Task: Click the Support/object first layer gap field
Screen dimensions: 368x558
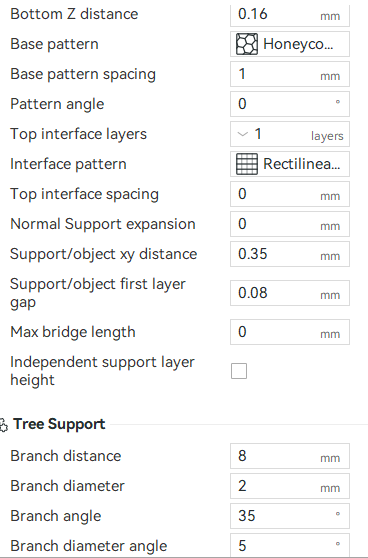Action: (290, 293)
